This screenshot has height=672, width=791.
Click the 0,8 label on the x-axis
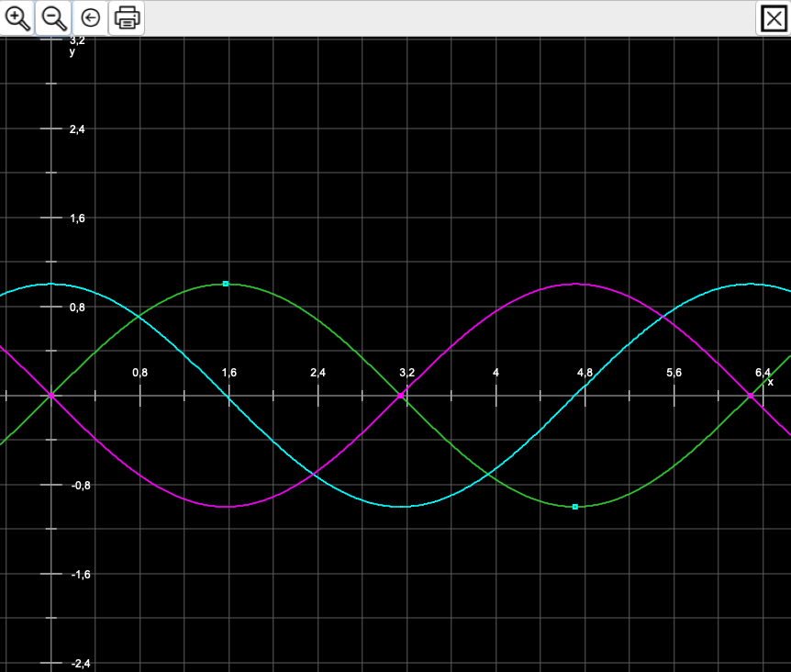click(x=139, y=373)
